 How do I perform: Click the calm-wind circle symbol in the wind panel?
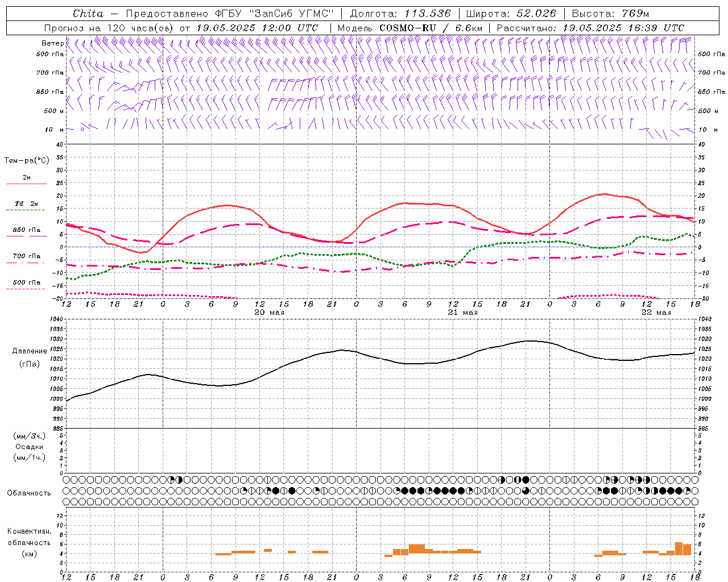tap(82, 129)
